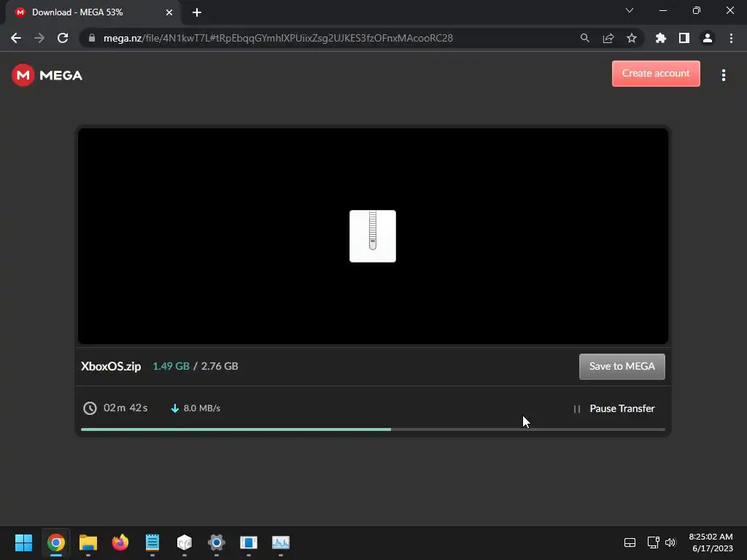Open the clock showing 8:25:02 AM
This screenshot has height=560, width=747.
[711, 542]
